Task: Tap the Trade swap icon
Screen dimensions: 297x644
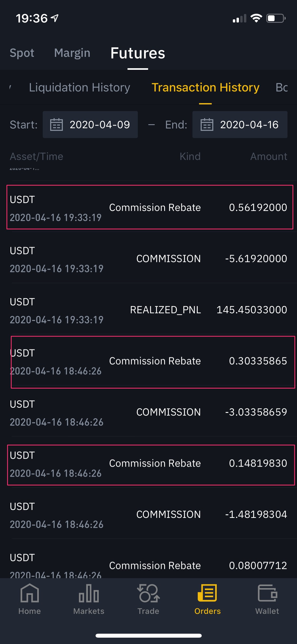Action: click(x=148, y=594)
